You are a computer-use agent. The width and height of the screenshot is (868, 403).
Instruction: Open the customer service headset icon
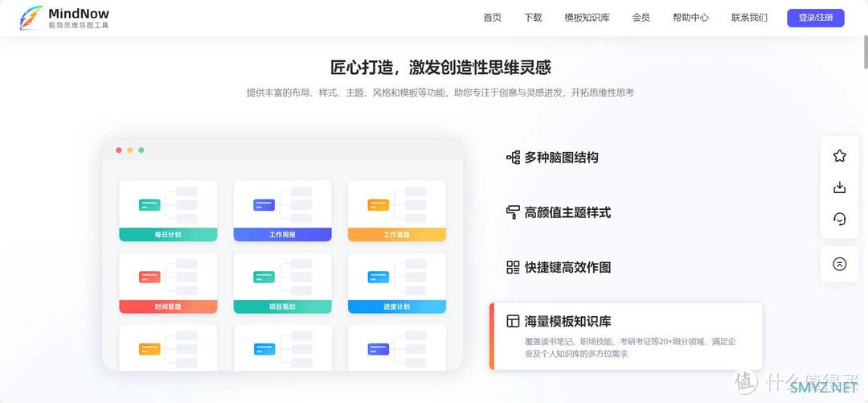pos(839,219)
